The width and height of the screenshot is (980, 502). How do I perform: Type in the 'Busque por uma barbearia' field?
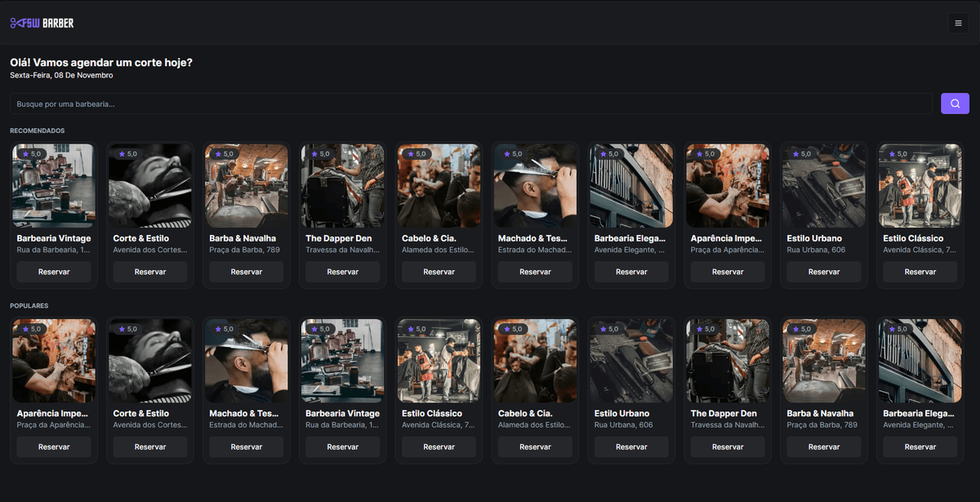coord(470,104)
